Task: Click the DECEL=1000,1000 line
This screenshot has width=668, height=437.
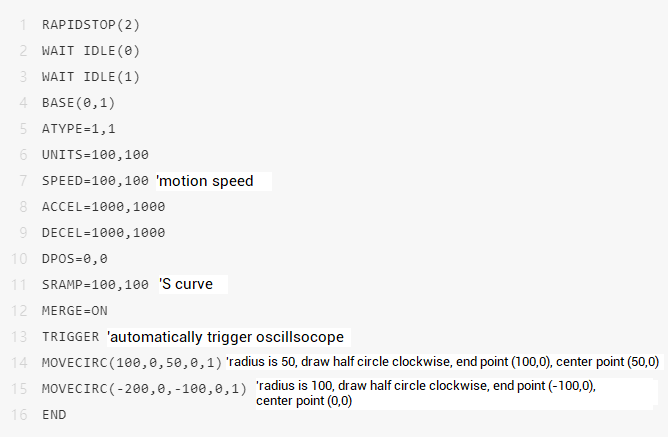Action: tap(103, 232)
